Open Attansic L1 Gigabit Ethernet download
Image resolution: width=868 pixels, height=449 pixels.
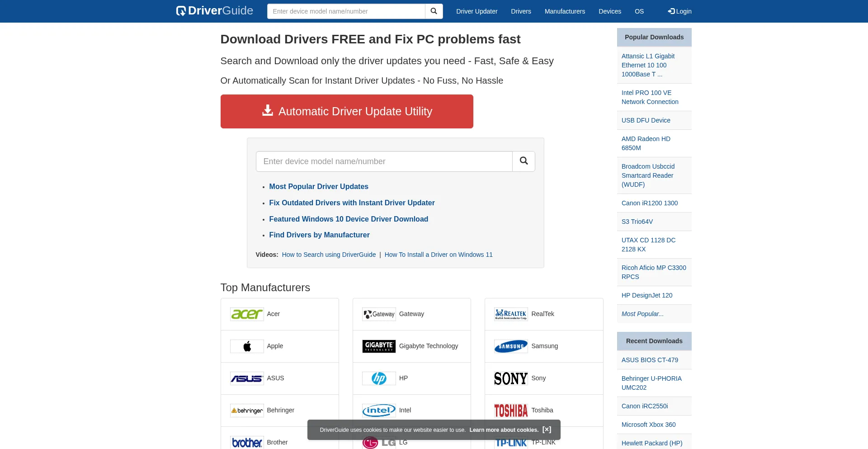click(x=648, y=65)
